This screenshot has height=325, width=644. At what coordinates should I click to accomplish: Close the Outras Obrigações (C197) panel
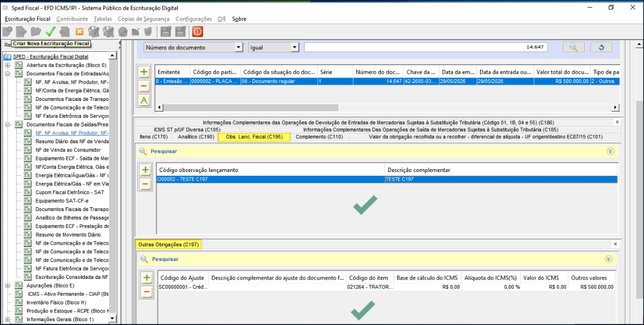pyautogui.click(x=615, y=244)
